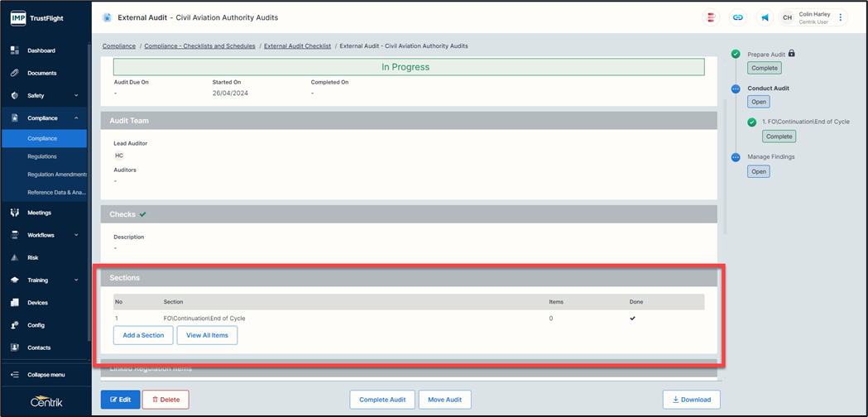Viewport: 868px width, 417px height.
Task: Click the red database stack icon
Action: pyautogui.click(x=711, y=17)
